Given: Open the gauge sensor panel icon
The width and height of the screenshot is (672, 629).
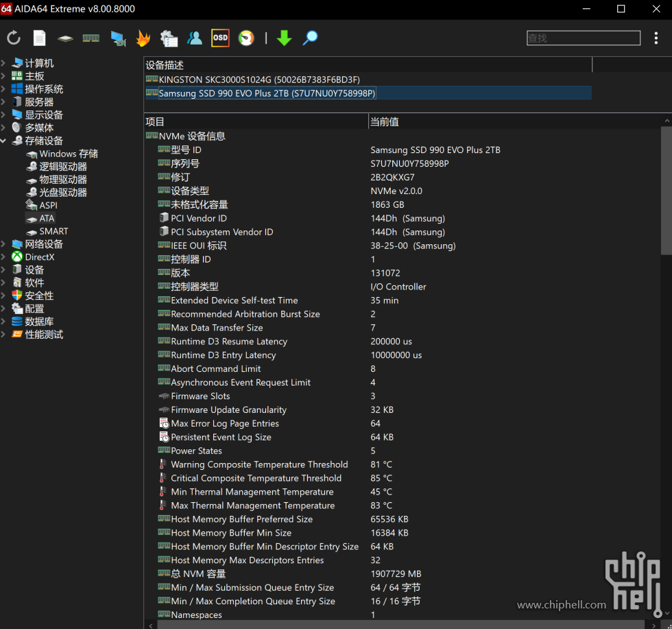Looking at the screenshot, I should pyautogui.click(x=246, y=38).
